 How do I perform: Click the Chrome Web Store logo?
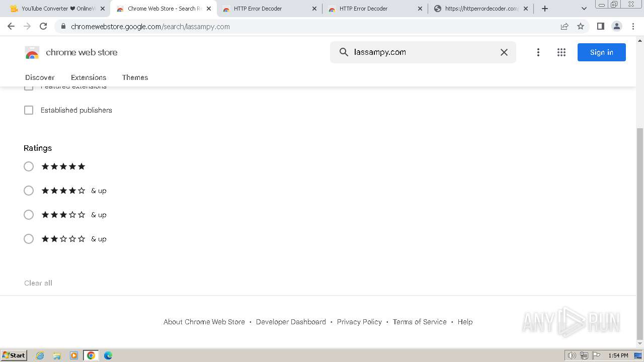point(32,52)
